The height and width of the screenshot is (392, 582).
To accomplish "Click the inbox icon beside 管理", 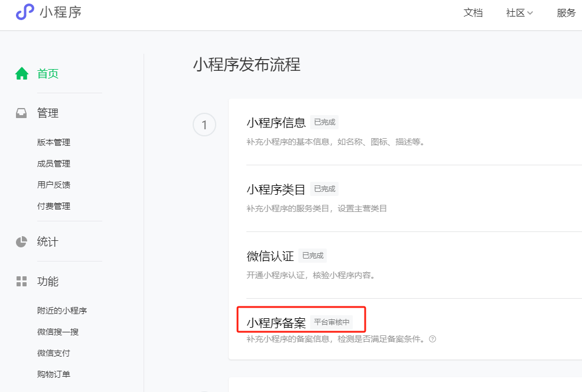I will pos(21,113).
